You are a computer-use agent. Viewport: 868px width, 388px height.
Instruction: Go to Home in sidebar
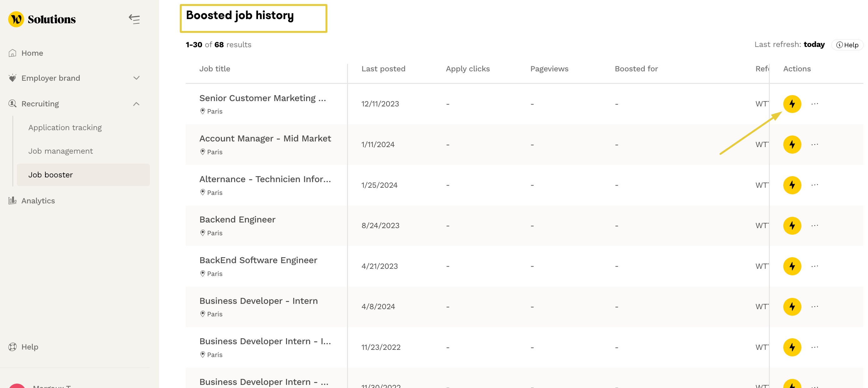32,53
